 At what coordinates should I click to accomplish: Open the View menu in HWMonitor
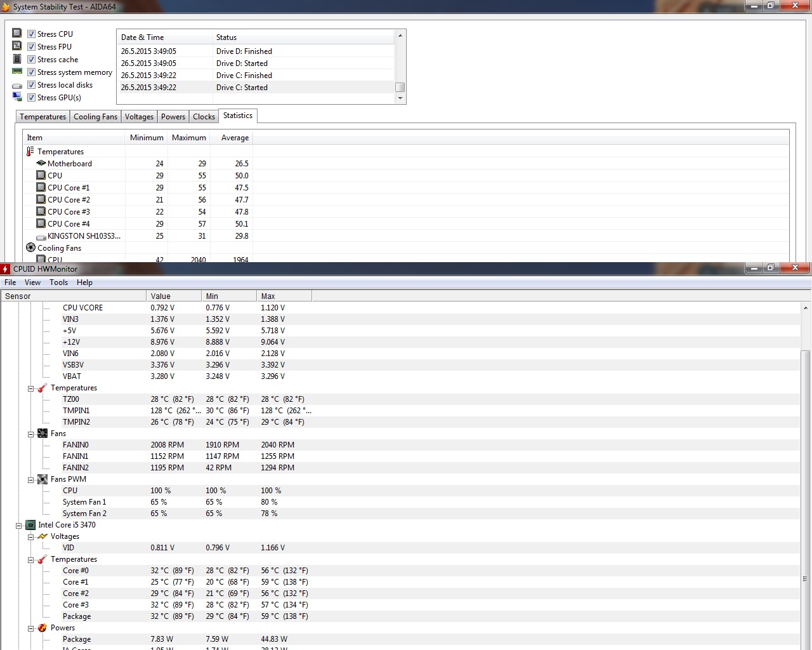click(x=32, y=282)
